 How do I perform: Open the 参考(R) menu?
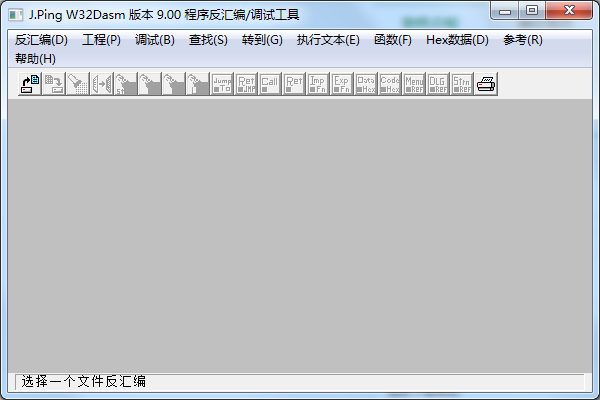click(x=523, y=40)
